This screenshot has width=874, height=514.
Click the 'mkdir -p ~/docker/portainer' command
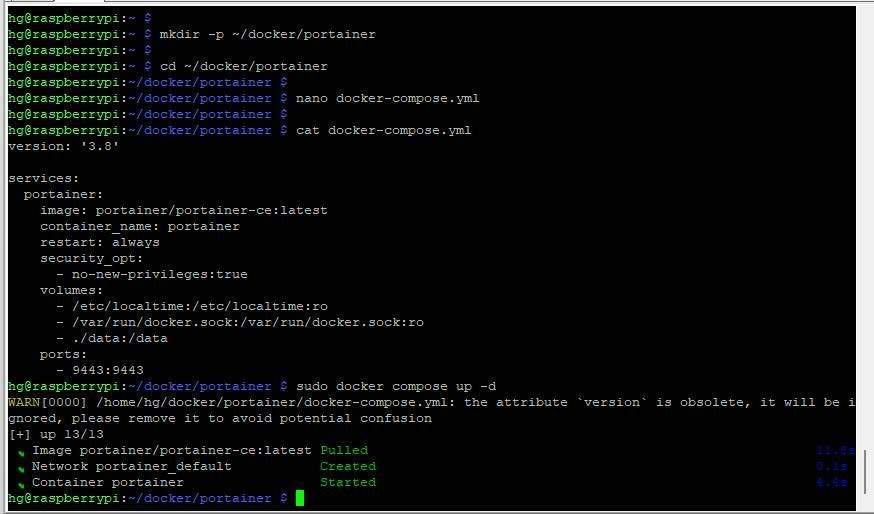268,35
